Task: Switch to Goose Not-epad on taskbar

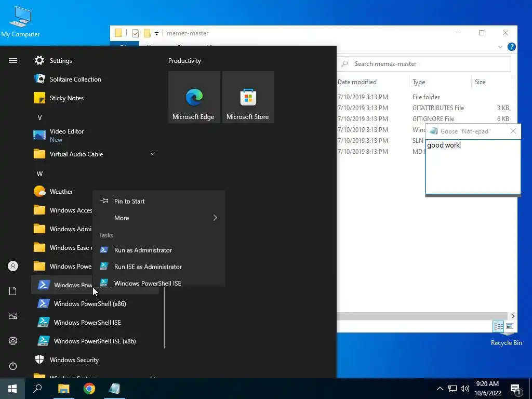Action: coord(115,389)
